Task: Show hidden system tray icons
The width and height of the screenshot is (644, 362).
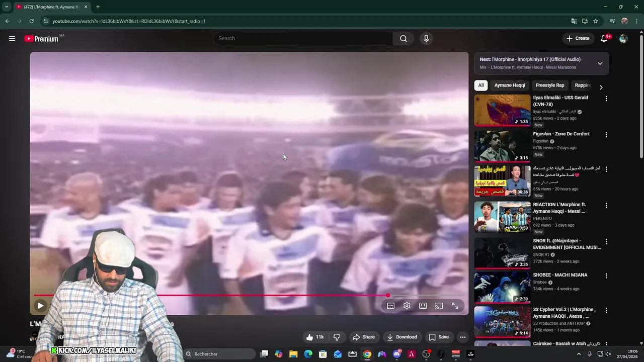Action: pos(579,354)
